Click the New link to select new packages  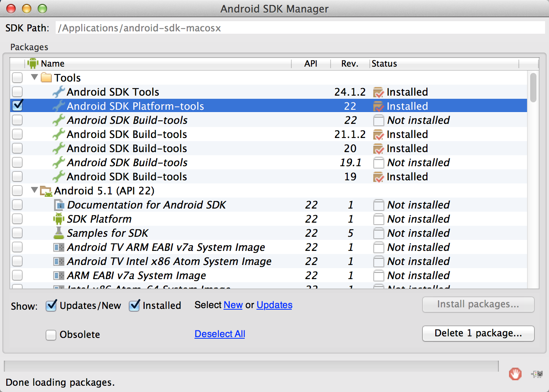click(233, 305)
